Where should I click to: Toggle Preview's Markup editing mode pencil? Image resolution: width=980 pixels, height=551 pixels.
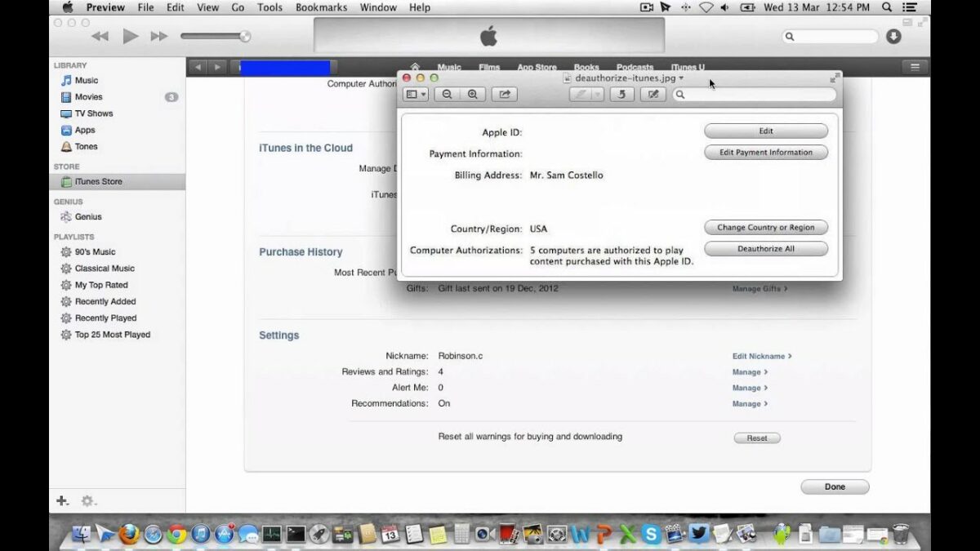tap(653, 94)
